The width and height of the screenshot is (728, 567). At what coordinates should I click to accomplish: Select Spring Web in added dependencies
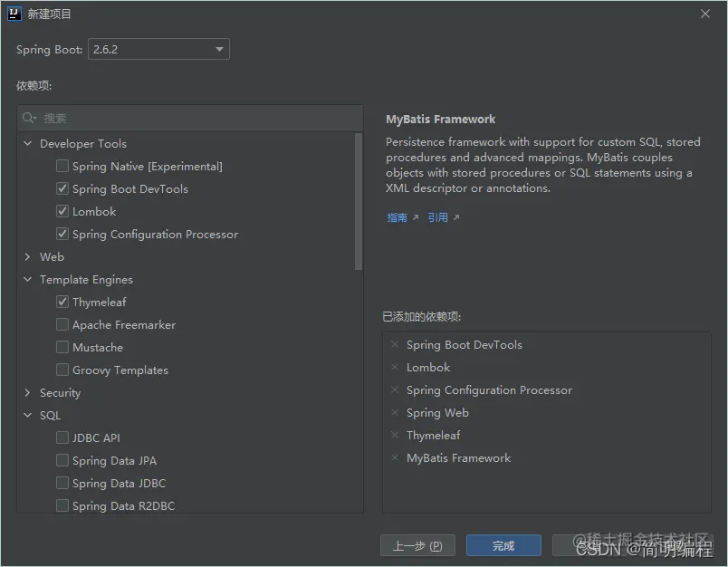[437, 413]
